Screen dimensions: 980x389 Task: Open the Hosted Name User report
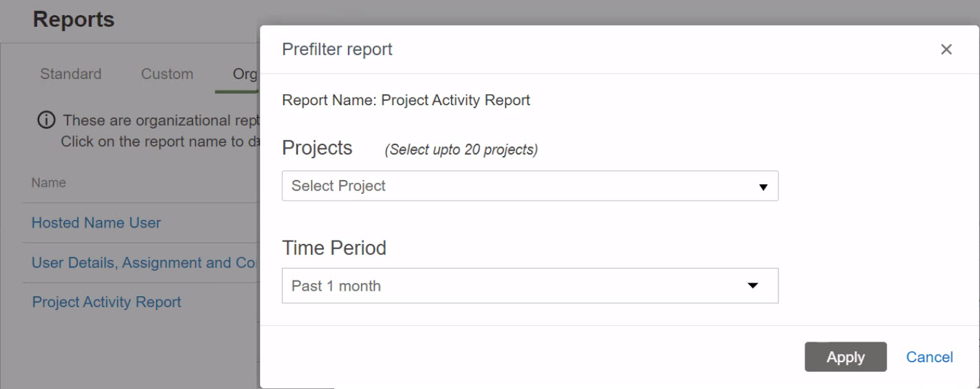tap(96, 223)
